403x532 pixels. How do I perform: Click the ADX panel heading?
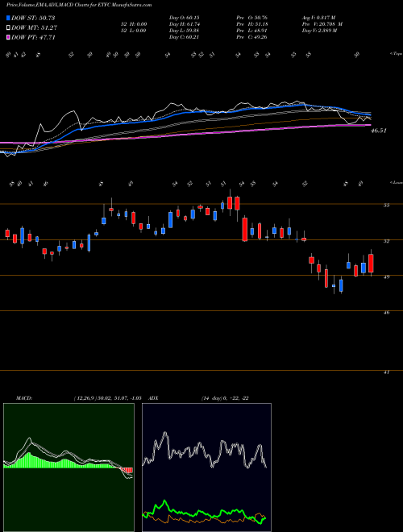coord(153,398)
